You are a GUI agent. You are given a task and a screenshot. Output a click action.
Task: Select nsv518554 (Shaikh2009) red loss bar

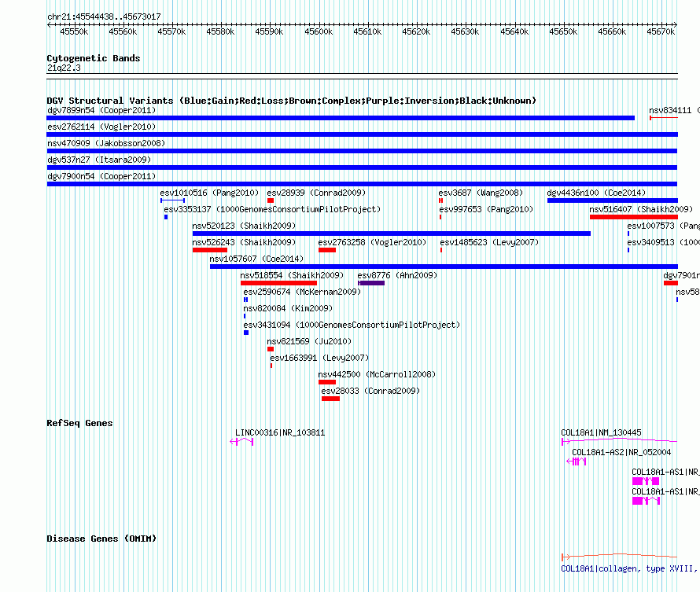278,283
